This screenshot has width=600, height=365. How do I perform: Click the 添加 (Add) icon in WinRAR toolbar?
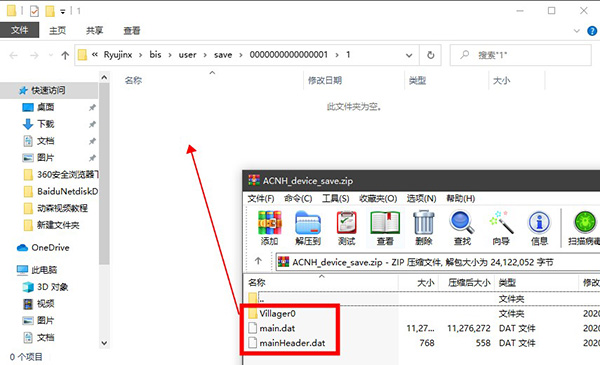click(269, 227)
